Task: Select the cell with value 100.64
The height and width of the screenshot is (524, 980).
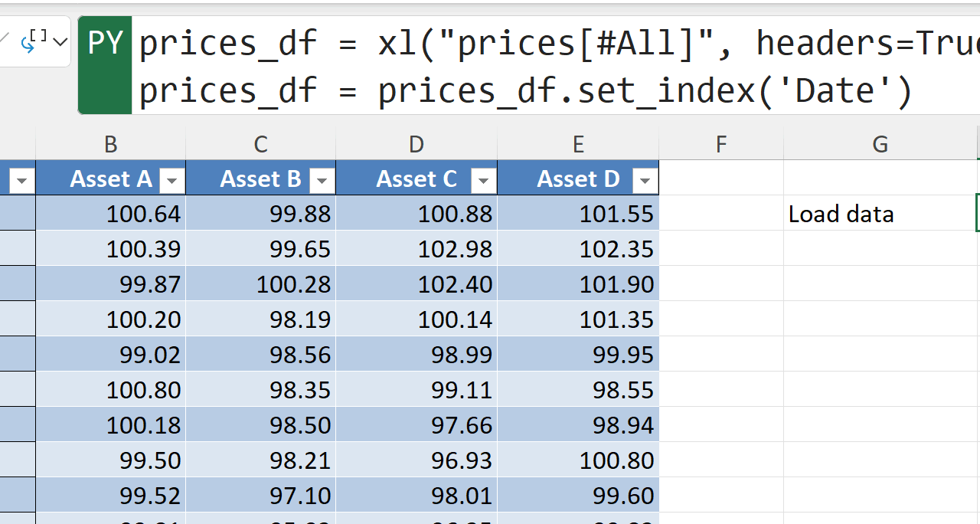Action: 111,214
